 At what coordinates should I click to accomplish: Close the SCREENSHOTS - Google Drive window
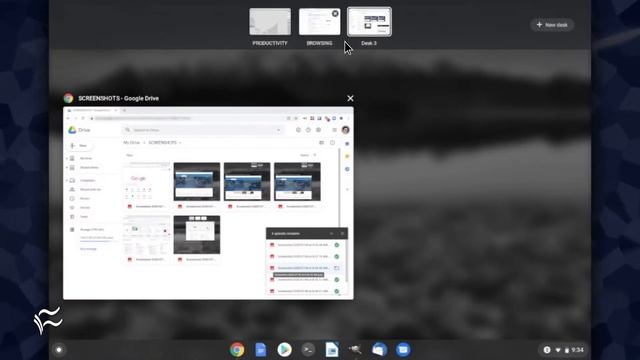coord(350,98)
